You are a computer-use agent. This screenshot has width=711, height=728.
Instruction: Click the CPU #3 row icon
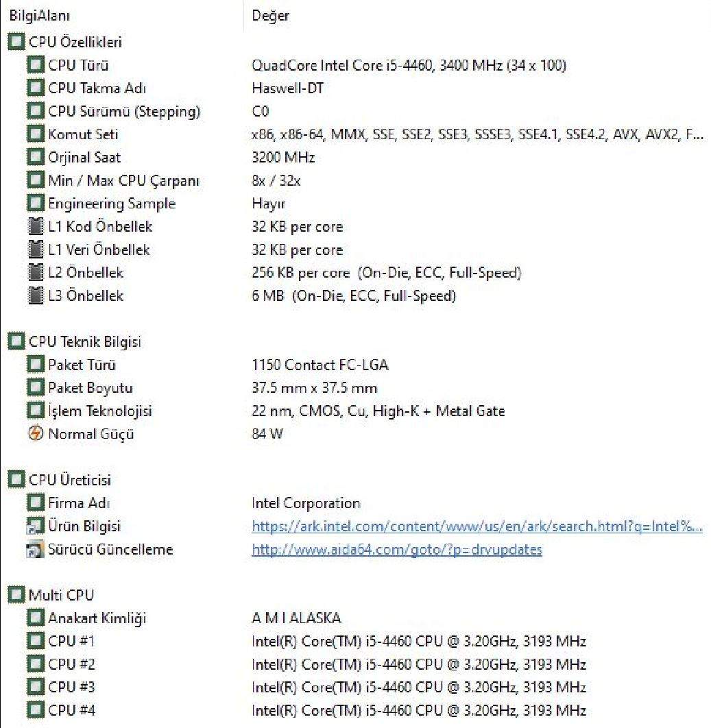click(x=36, y=687)
